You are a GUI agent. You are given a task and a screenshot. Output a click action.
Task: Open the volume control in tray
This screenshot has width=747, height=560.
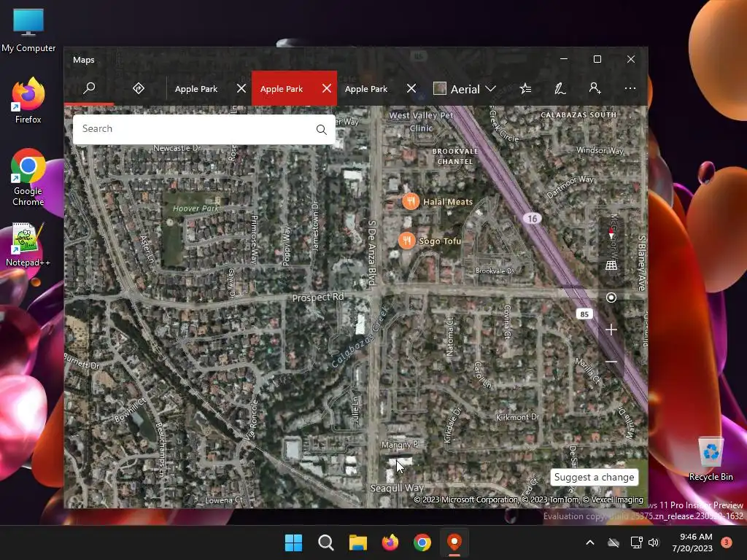(654, 542)
